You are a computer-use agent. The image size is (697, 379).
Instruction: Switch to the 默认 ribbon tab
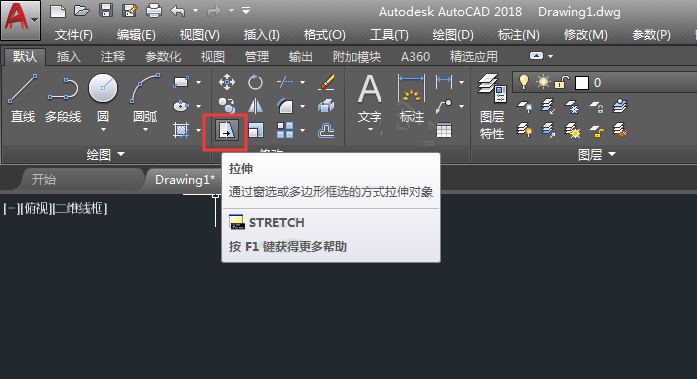(24, 56)
